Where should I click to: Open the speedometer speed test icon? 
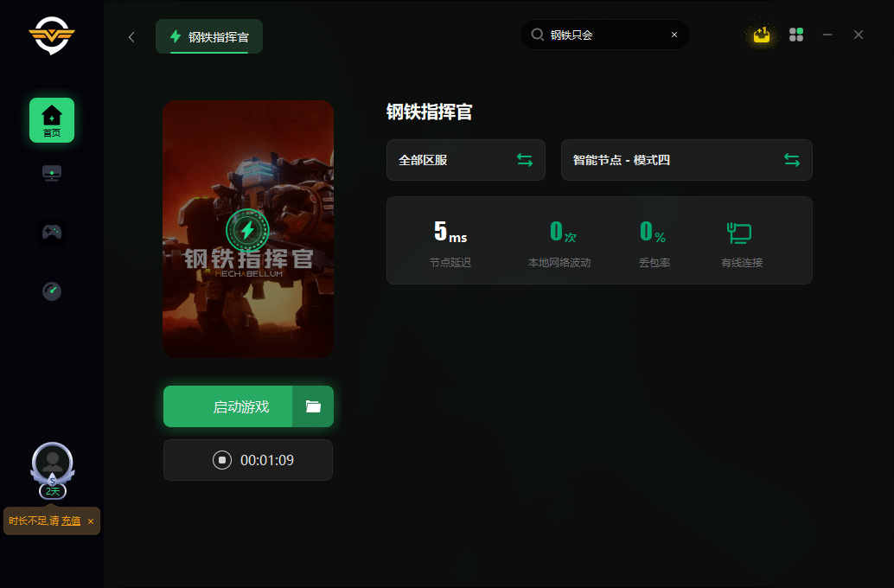point(52,291)
